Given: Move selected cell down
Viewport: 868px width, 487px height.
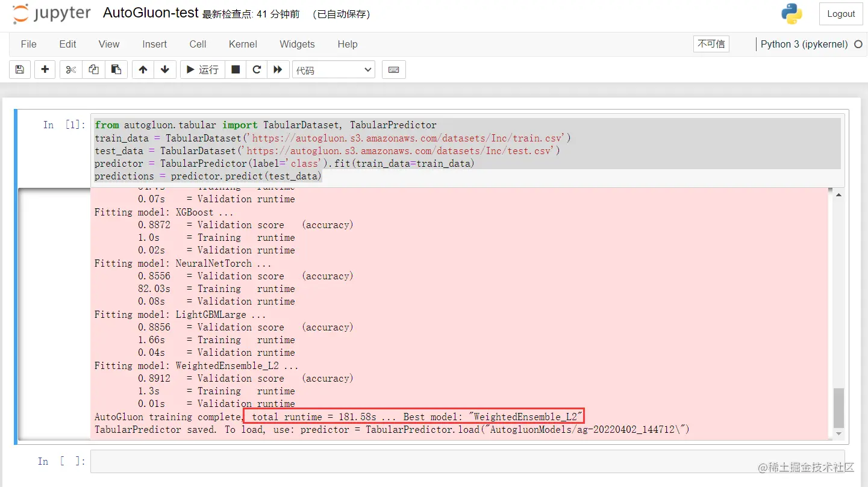Looking at the screenshot, I should coord(165,70).
